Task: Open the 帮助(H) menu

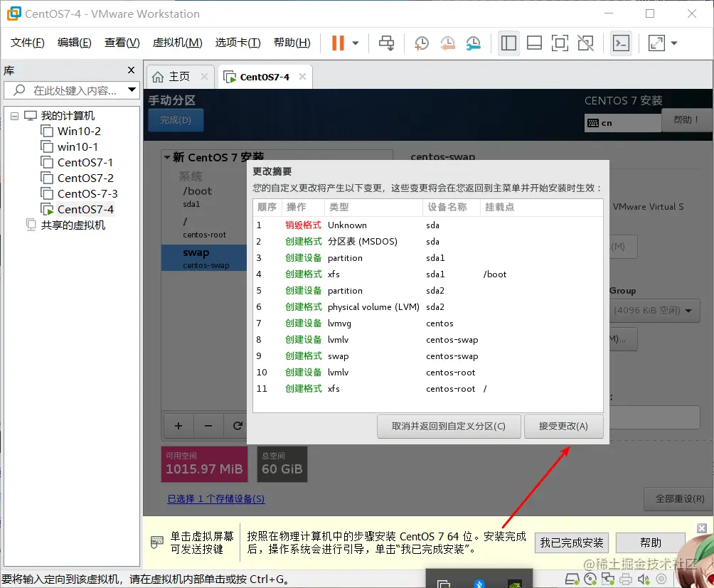Action: pos(292,43)
